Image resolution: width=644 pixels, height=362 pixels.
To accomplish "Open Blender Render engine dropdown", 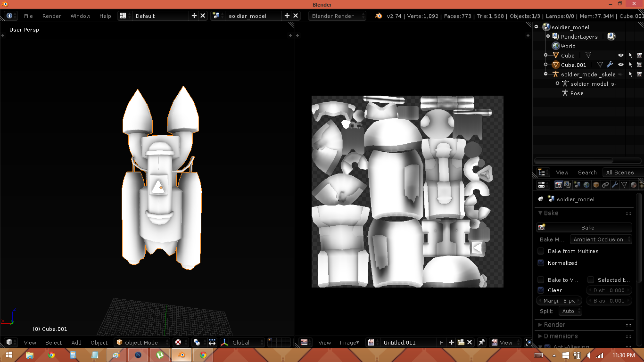I will 338,16.
